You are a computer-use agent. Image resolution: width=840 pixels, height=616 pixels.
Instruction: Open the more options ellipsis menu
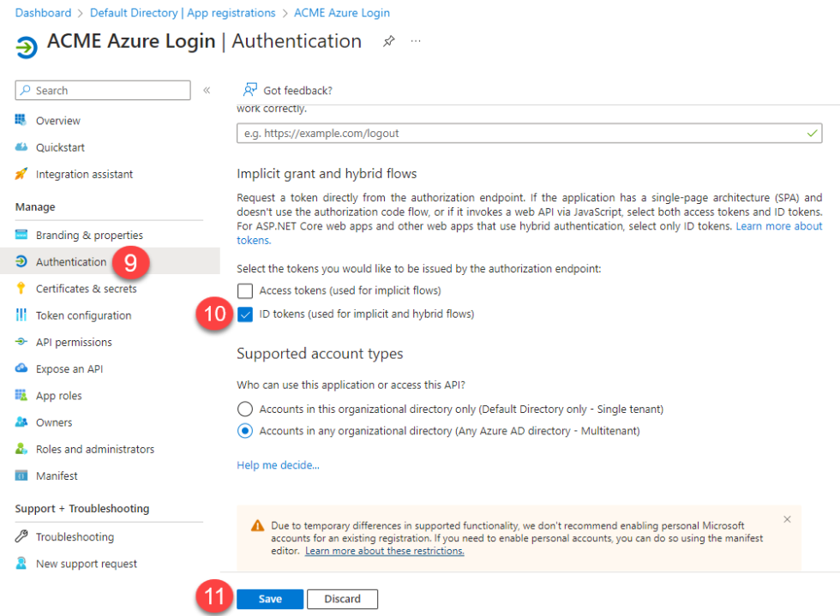click(416, 40)
